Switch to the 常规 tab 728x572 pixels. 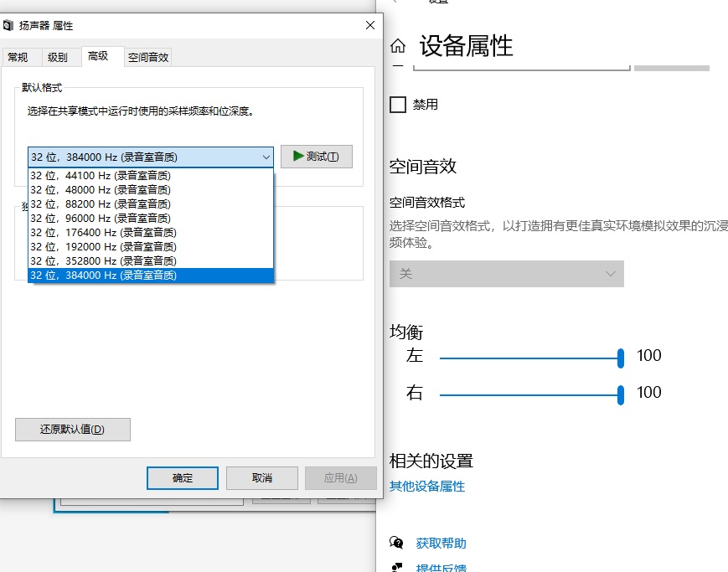pyautogui.click(x=18, y=57)
